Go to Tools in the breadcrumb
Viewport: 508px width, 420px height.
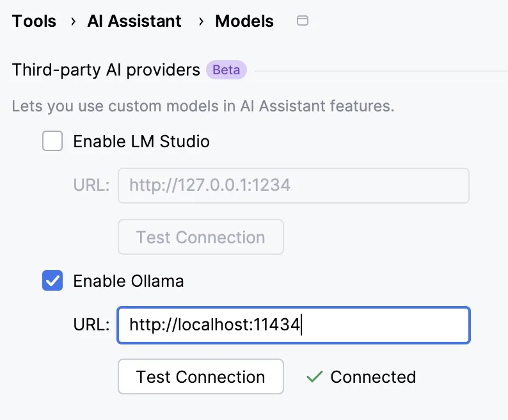point(34,21)
